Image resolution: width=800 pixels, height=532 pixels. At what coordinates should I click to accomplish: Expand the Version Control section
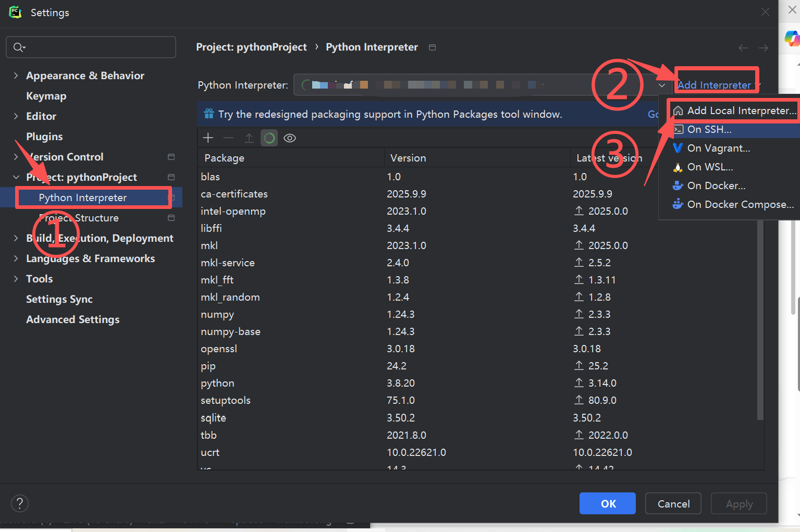[16, 157]
